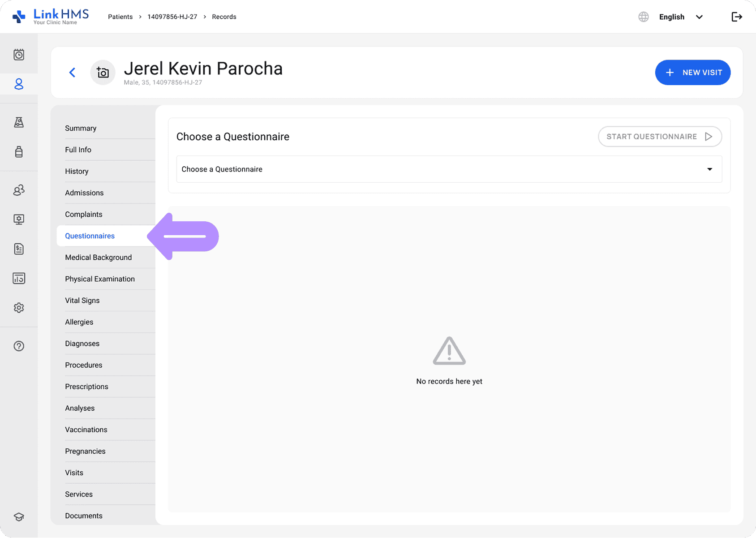Click the medicine bottle sidebar icon
The width and height of the screenshot is (756, 538).
pyautogui.click(x=19, y=152)
